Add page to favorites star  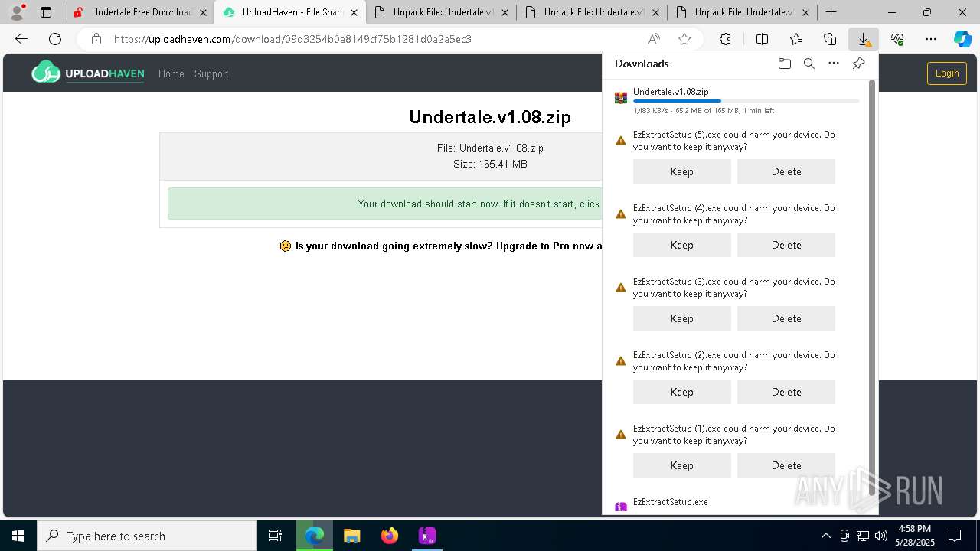[x=684, y=39]
